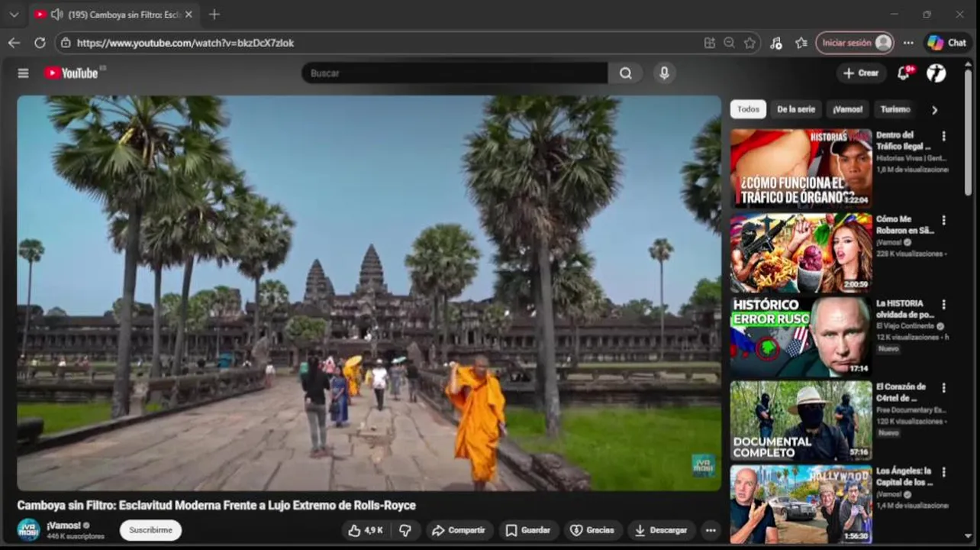Open the YouTube guide hamburger menu
Image resolution: width=980 pixels, height=550 pixels.
pos(23,73)
